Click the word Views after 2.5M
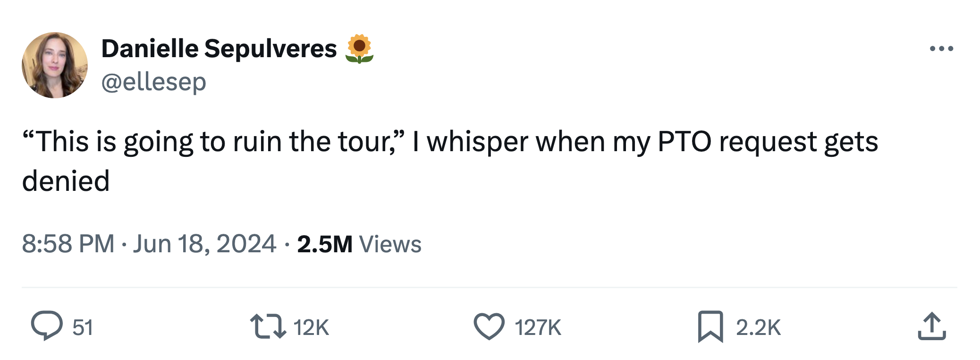 pyautogui.click(x=390, y=244)
